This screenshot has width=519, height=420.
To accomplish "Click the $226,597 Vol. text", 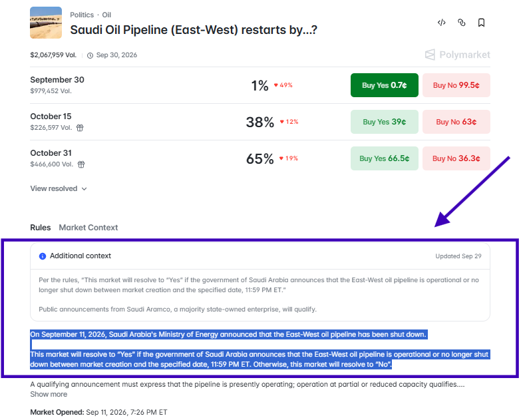I will pos(51,128).
